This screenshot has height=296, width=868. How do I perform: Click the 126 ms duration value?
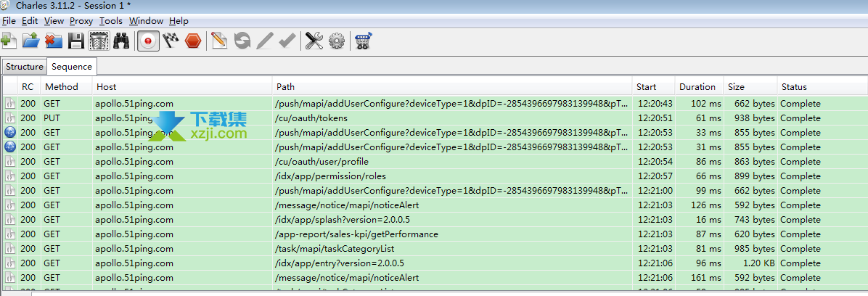click(x=706, y=205)
